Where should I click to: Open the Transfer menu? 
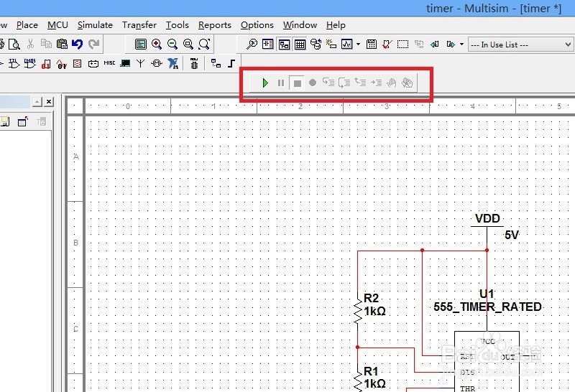[x=139, y=25]
